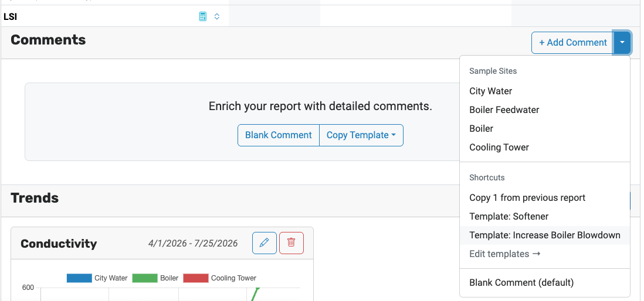Delete the Conductivity trend with trash icon

291,243
